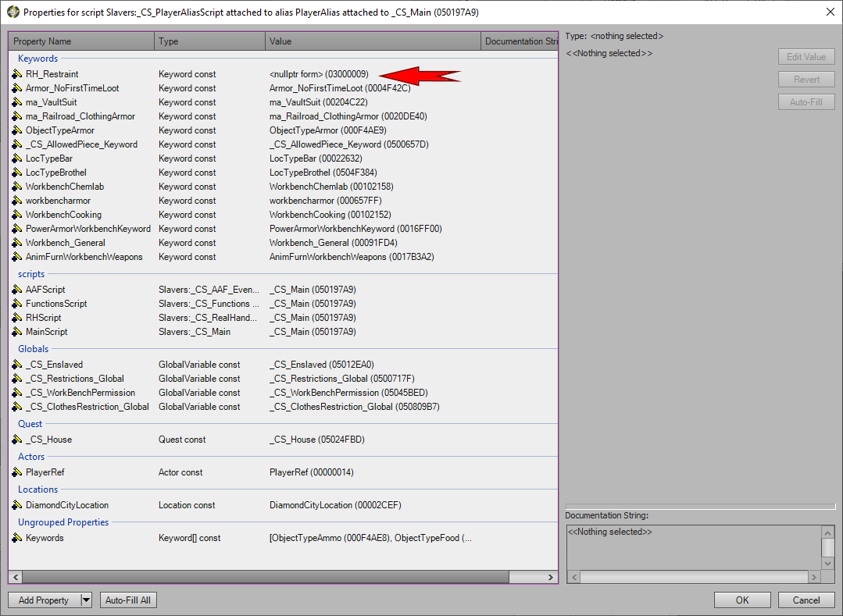
Task: Click the application icon in title bar
Action: [13, 12]
